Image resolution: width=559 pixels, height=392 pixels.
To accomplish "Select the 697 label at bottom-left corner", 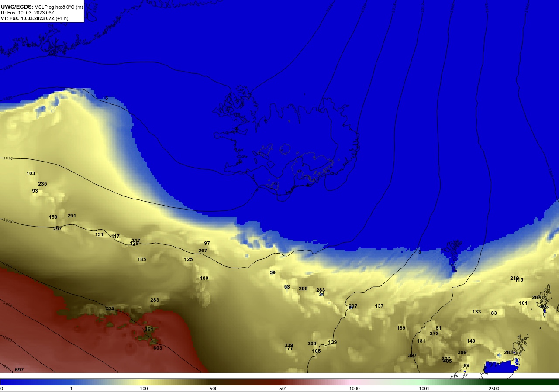I will coord(19,370).
